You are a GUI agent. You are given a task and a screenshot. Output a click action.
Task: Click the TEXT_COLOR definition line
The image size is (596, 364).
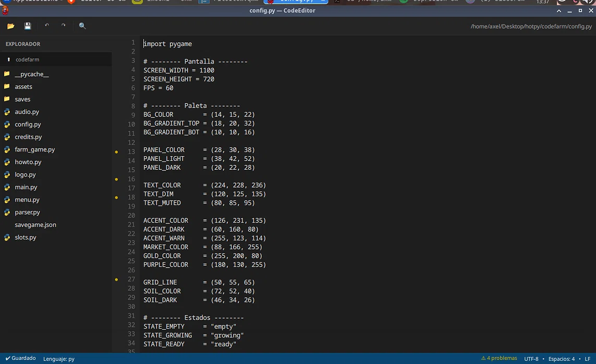pos(204,185)
